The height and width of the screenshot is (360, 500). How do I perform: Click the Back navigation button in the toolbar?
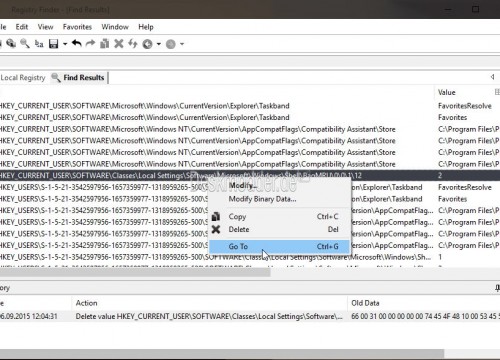coord(147,44)
